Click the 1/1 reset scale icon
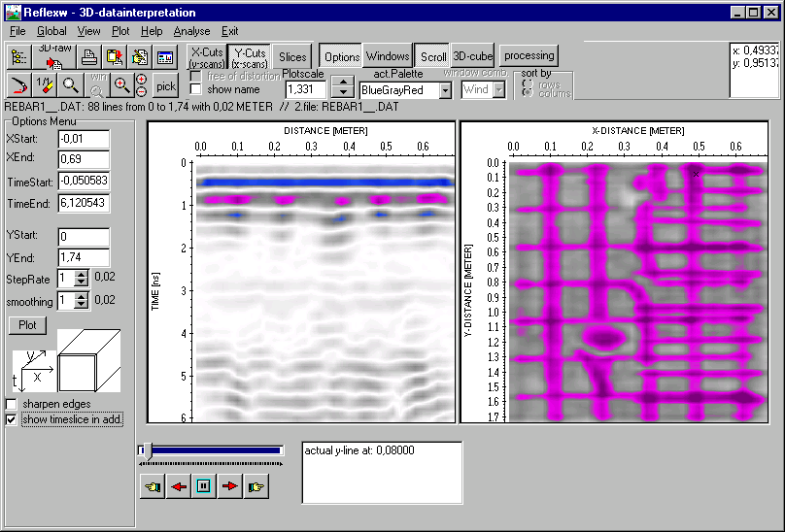 tap(45, 85)
